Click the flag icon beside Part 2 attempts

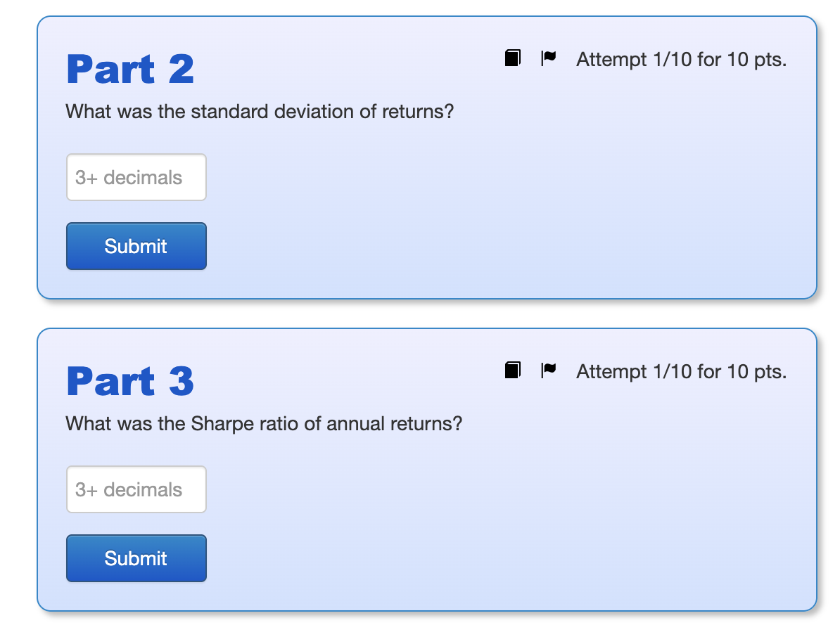point(549,58)
